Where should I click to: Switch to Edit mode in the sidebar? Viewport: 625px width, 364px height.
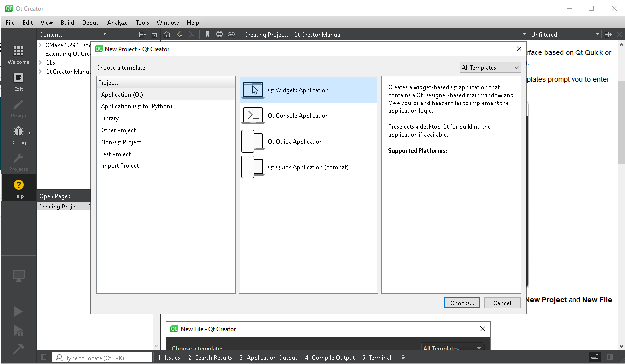tap(18, 82)
